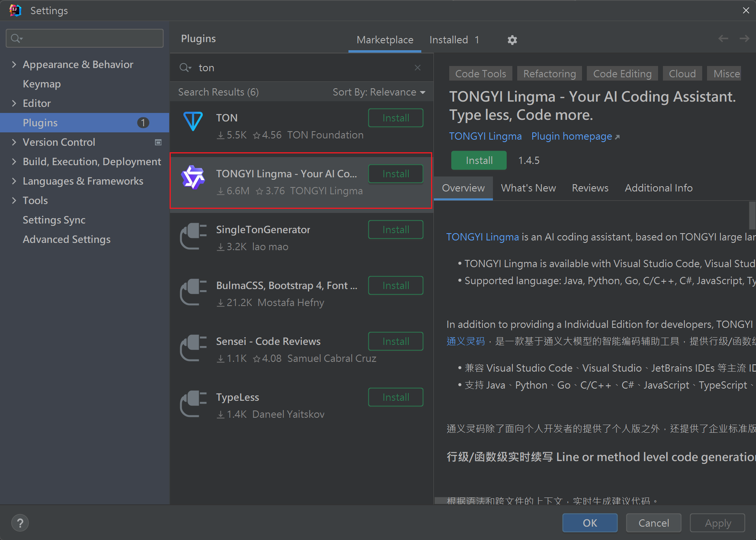Click the TONGYI Lingma plugin logo

pos(193,177)
